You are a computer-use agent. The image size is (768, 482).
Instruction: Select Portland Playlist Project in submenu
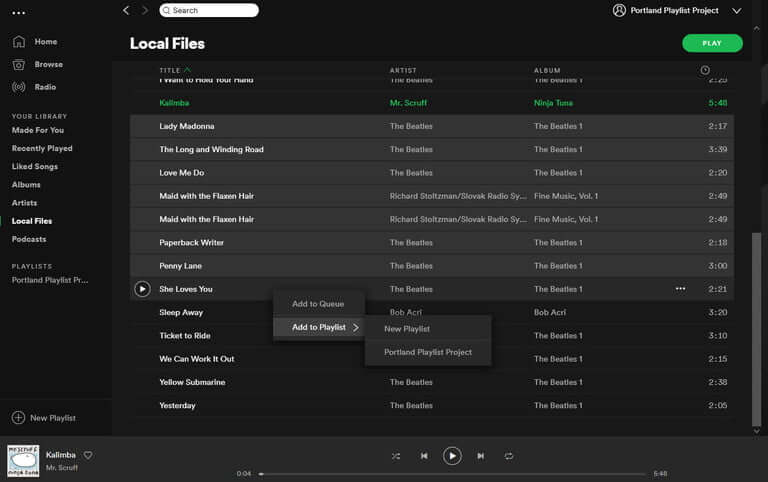pyautogui.click(x=428, y=352)
